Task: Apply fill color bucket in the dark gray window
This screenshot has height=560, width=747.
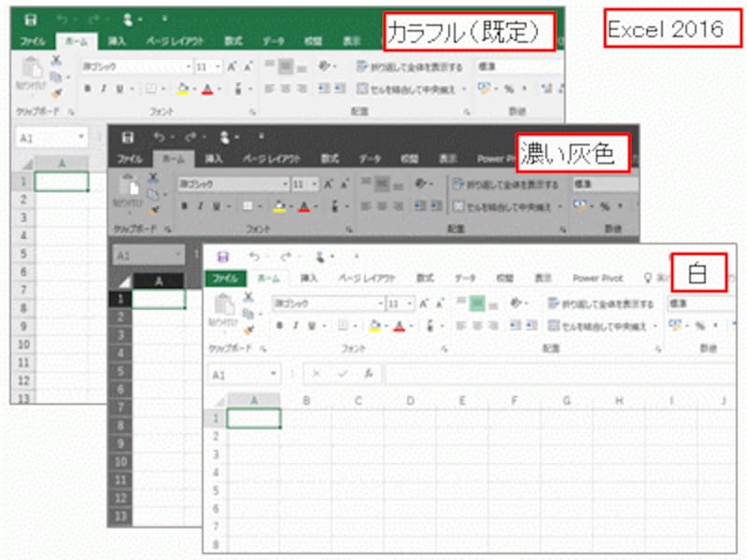Action: tap(279, 206)
